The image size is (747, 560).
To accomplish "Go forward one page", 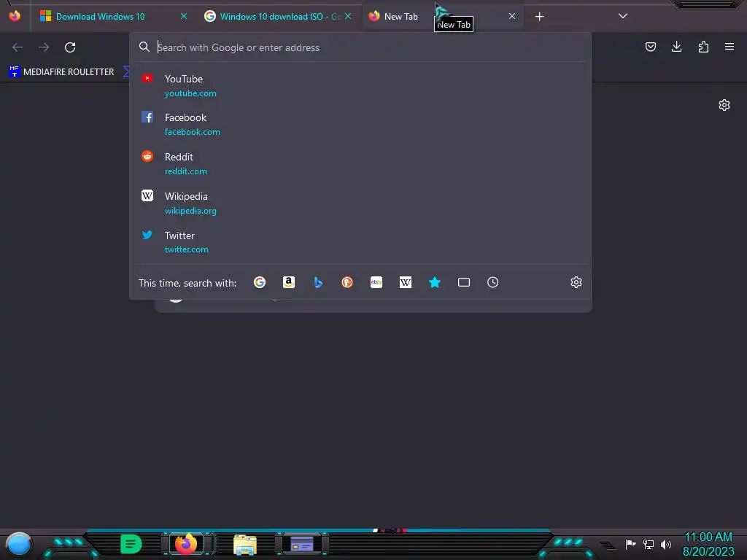I will (44, 47).
